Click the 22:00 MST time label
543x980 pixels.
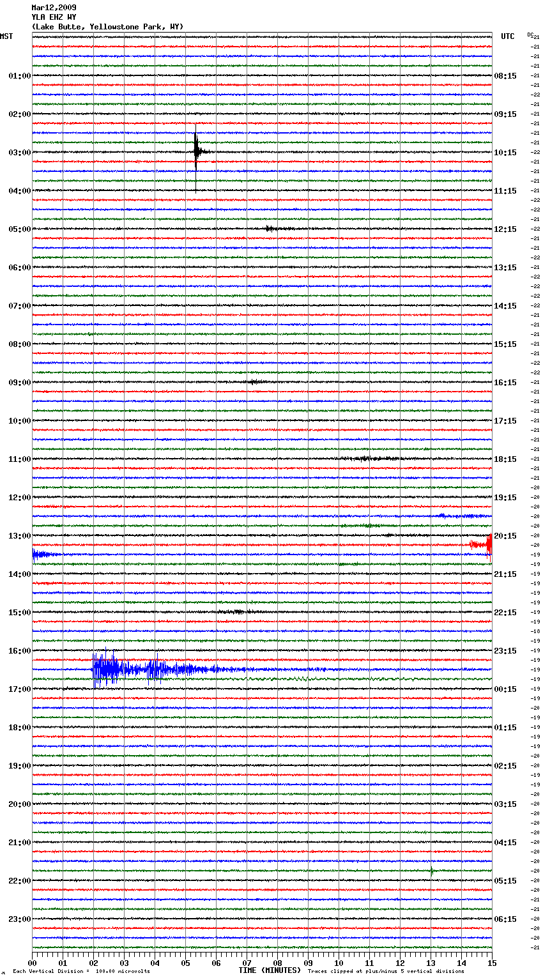(19, 881)
